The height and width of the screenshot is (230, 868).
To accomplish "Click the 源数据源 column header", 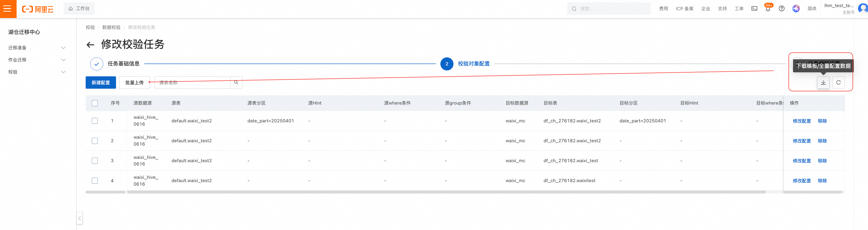I will [143, 103].
